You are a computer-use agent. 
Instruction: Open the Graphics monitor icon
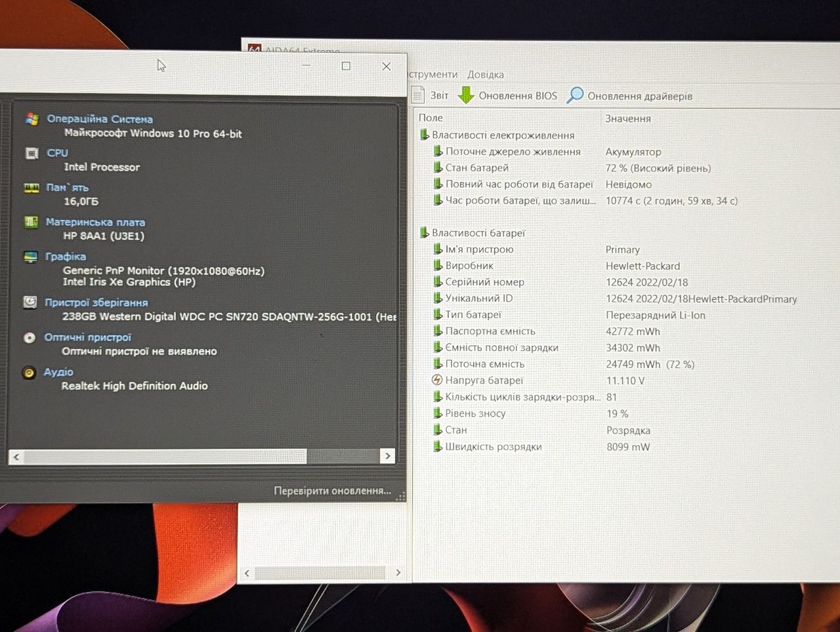30,257
